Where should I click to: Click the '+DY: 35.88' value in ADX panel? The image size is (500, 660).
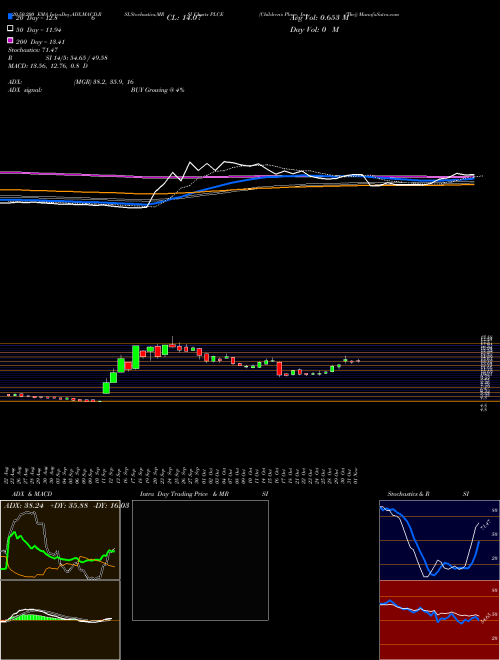(x=69, y=505)
